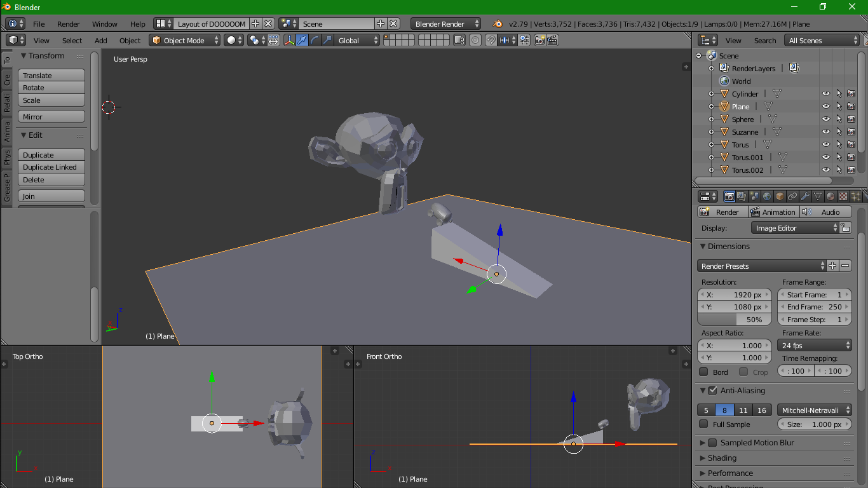This screenshot has width=868, height=488.
Task: Open the Object properties cube tab
Action: pos(780,196)
